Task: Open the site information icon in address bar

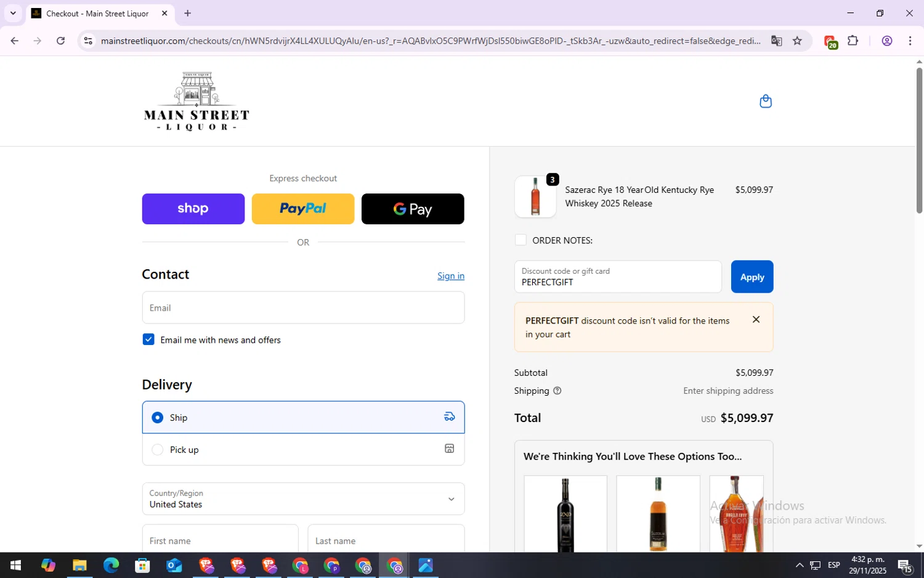Action: coord(88,41)
